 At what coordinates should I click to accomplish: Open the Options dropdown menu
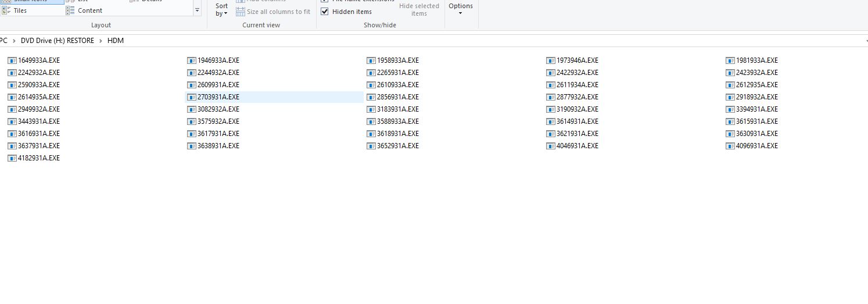coord(460,9)
